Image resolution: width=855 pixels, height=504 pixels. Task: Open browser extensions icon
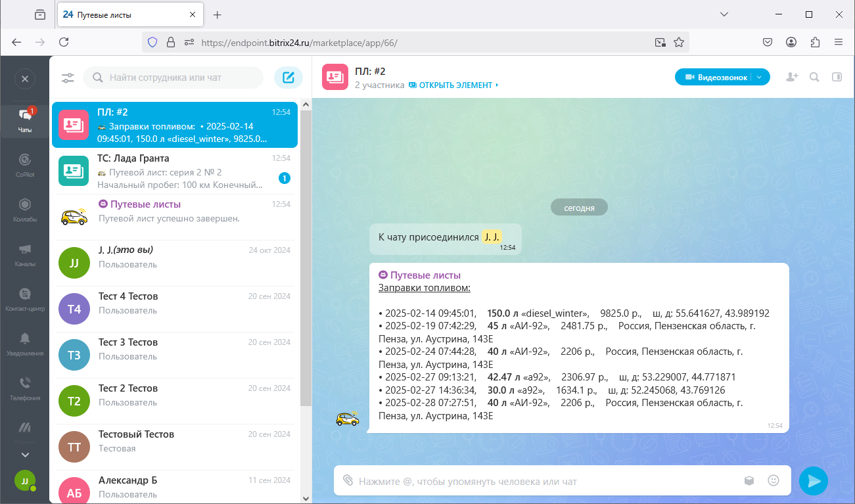tap(815, 42)
